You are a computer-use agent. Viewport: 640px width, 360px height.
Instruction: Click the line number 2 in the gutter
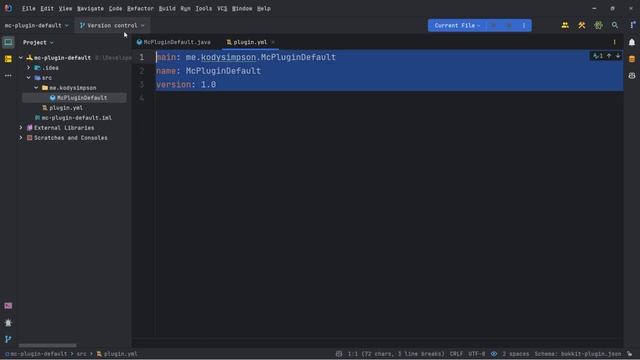[142, 71]
